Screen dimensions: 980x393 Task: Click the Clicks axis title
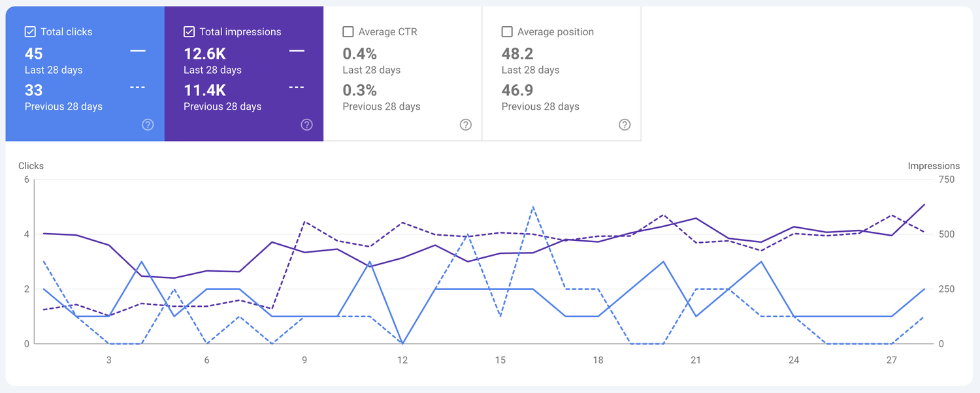click(x=31, y=166)
